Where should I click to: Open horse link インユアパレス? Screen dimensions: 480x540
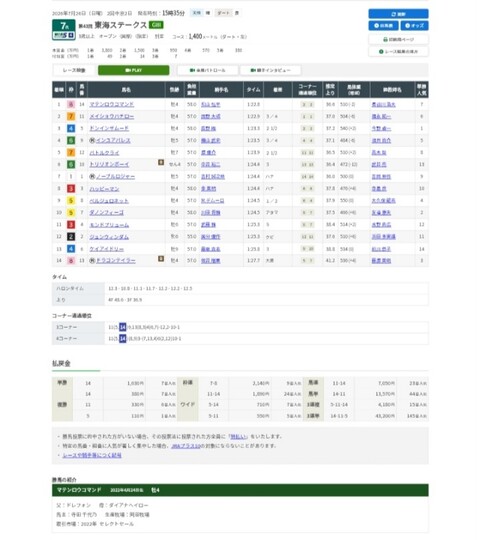113,141
